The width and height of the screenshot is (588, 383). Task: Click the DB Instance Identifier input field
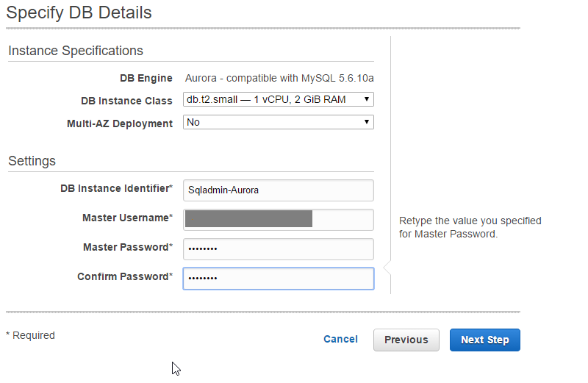coord(278,190)
